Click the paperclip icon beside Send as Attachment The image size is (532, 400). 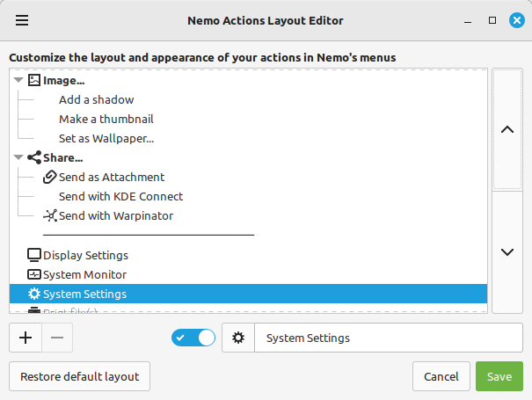click(50, 178)
